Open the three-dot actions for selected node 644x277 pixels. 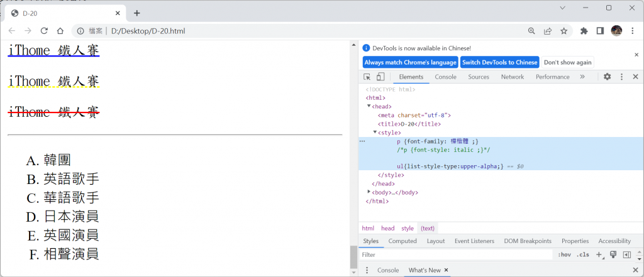[362, 141]
